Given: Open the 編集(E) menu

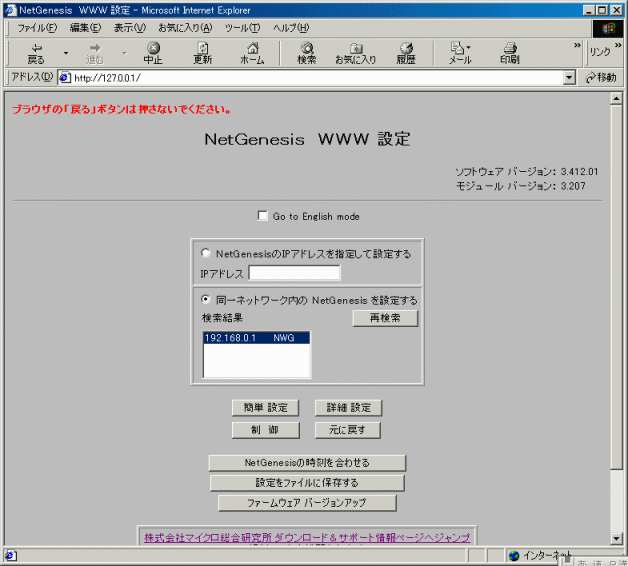Looking at the screenshot, I should click(x=85, y=28).
